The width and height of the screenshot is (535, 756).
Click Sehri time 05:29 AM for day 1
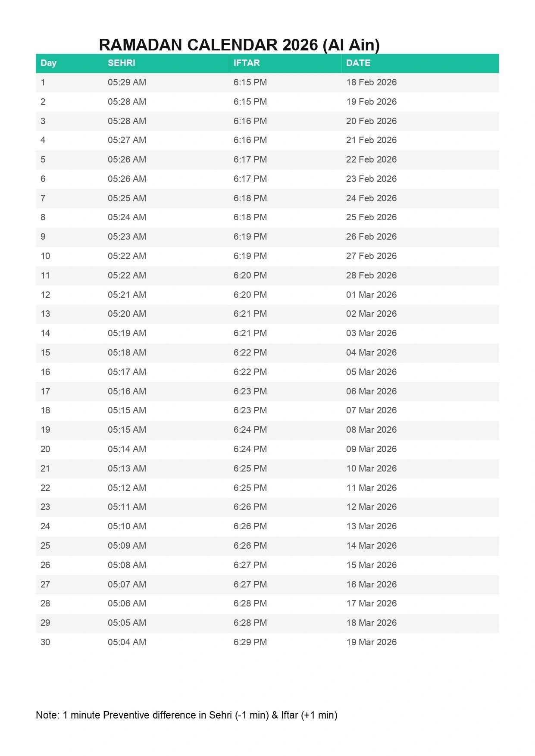pyautogui.click(x=127, y=82)
